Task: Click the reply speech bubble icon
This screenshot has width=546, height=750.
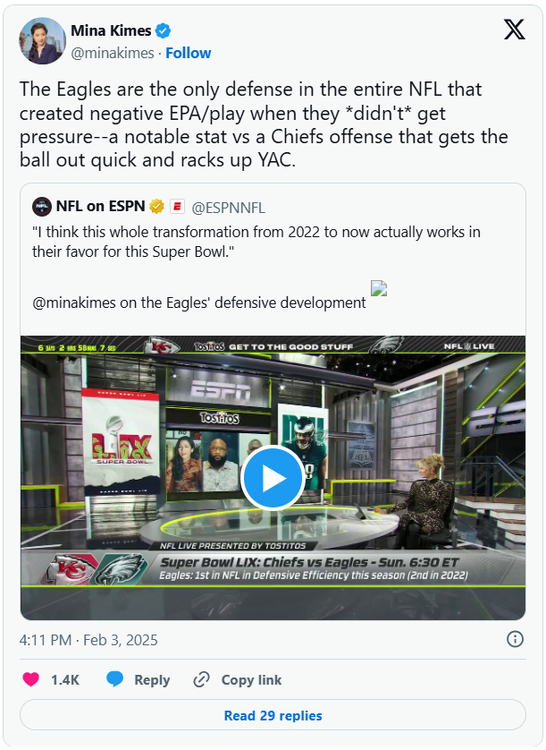Action: [115, 679]
